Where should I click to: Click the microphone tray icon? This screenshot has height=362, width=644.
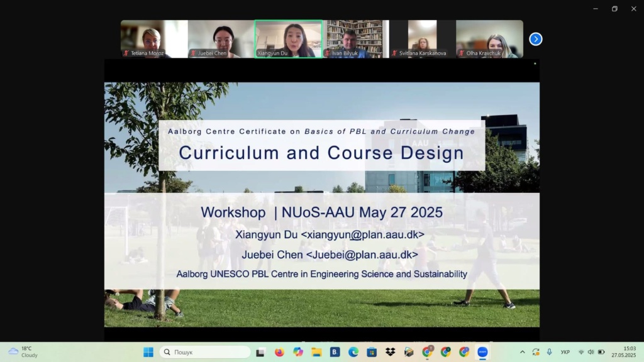(x=550, y=352)
